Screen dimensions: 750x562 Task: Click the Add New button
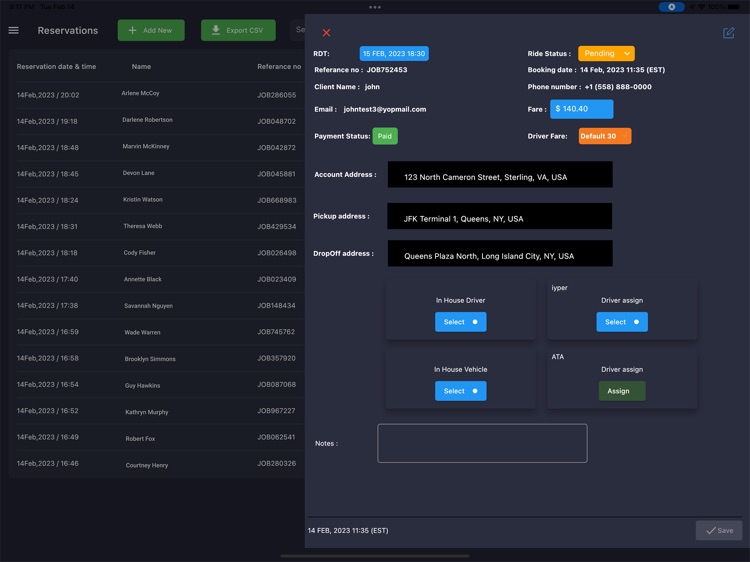click(151, 30)
